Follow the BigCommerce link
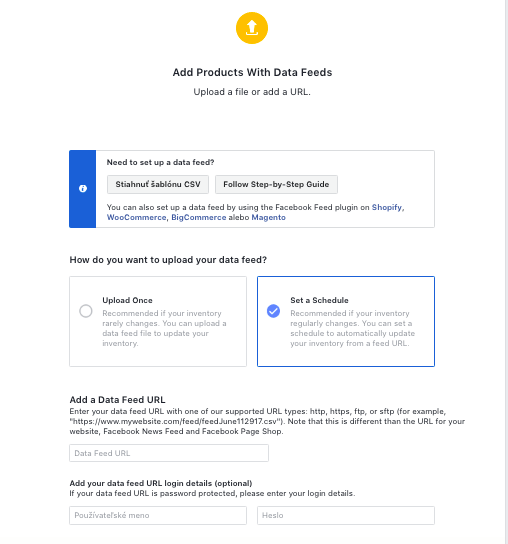This screenshot has height=544, width=508. pyautogui.click(x=199, y=217)
